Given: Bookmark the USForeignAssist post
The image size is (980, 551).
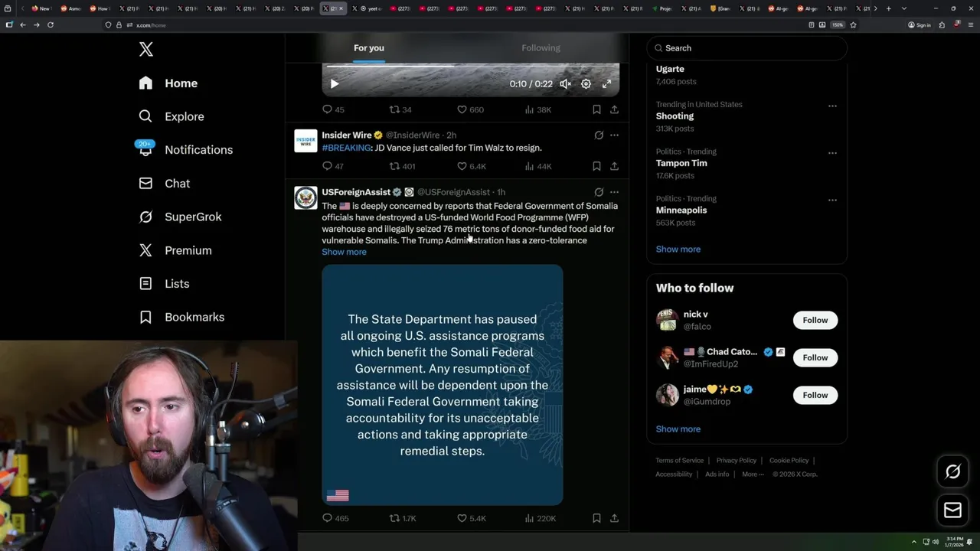Looking at the screenshot, I should [596, 518].
